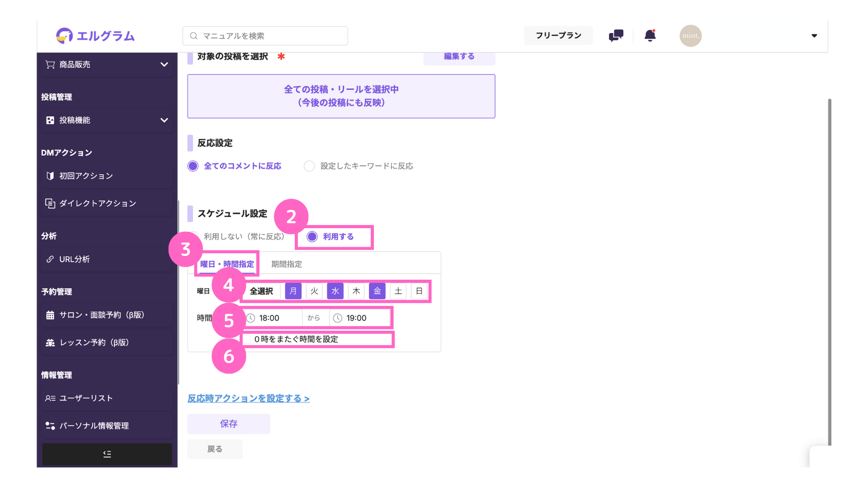Image resolution: width=868 pixels, height=488 pixels.
Task: Open サロン・面談予約（β版） menu item
Action: click(x=107, y=315)
